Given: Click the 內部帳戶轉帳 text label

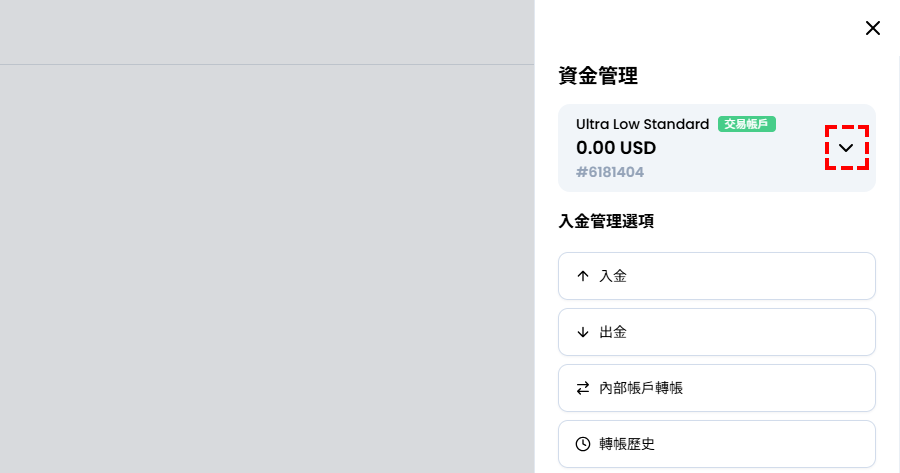Looking at the screenshot, I should (641, 388).
